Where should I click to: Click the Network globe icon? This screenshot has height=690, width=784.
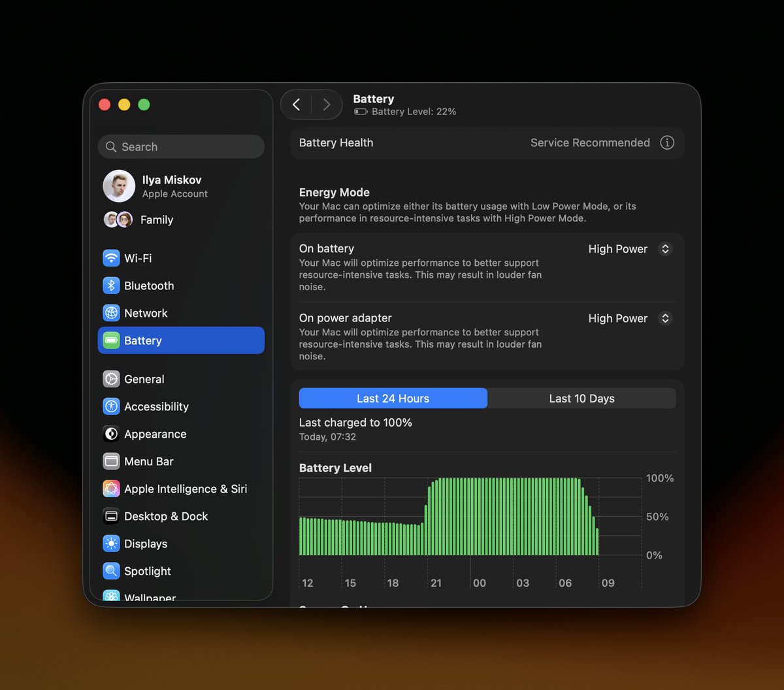(111, 313)
